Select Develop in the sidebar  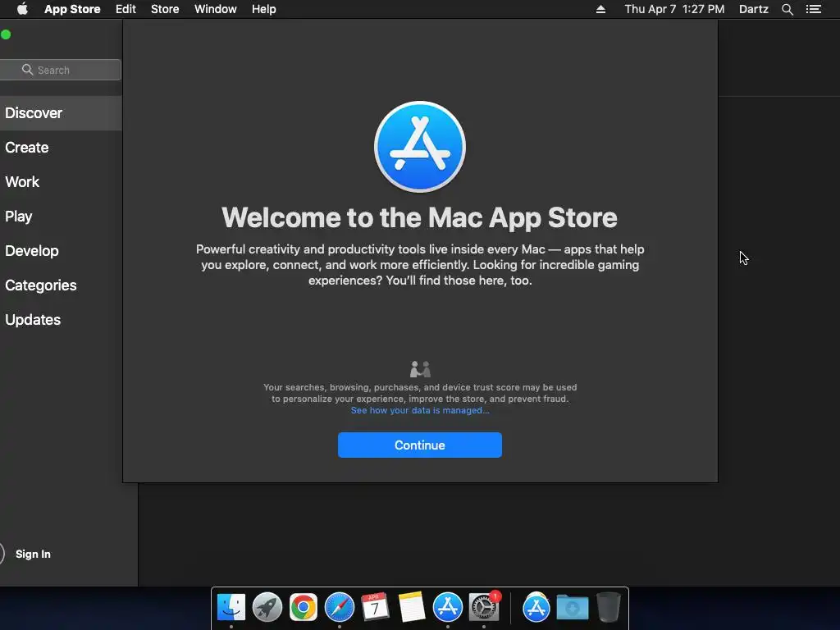pos(61,251)
